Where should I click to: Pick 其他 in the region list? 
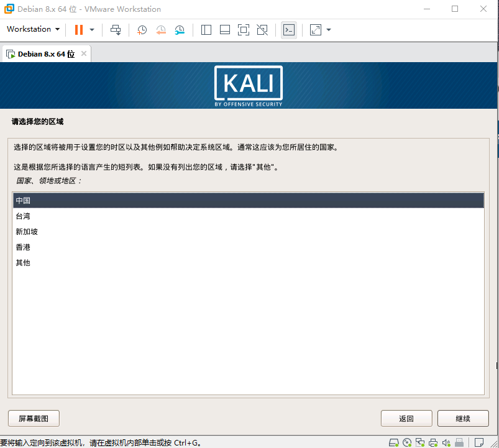pyautogui.click(x=248, y=263)
